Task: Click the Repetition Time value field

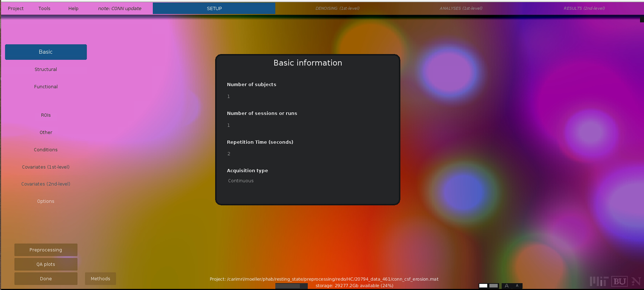Action: coord(229,154)
